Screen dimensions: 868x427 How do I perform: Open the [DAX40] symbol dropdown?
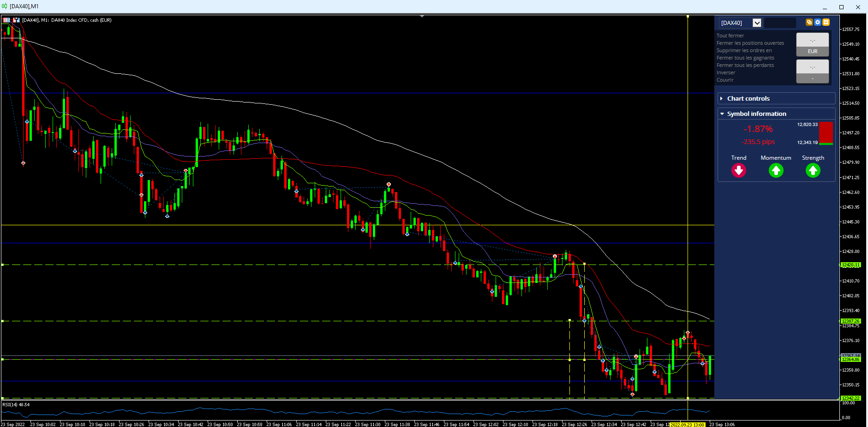757,23
